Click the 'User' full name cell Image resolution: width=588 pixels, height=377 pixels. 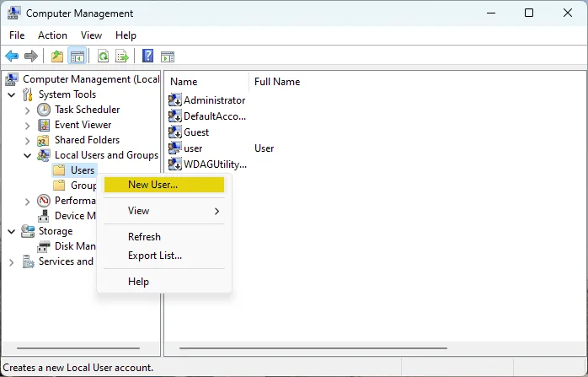[x=264, y=148]
